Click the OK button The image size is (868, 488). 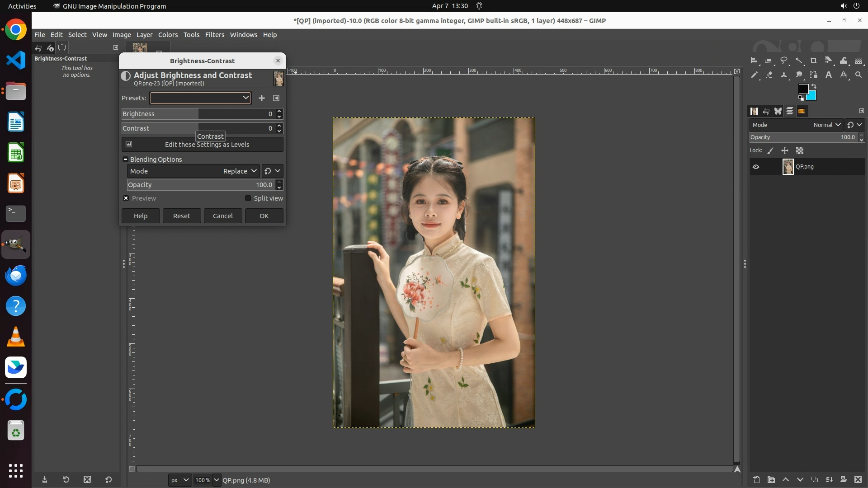pyautogui.click(x=264, y=216)
